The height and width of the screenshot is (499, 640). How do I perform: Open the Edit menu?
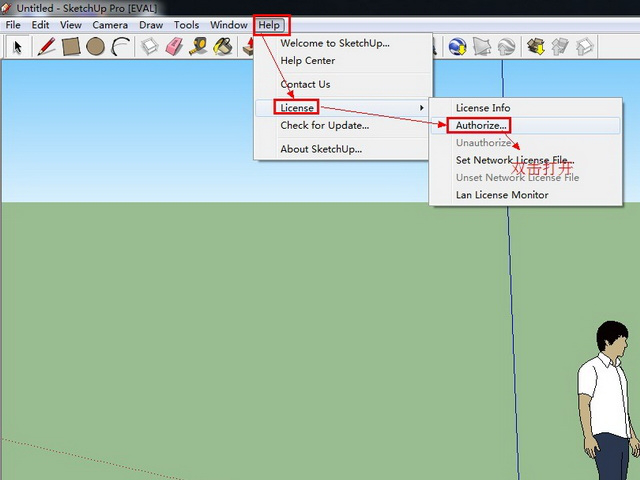click(40, 25)
